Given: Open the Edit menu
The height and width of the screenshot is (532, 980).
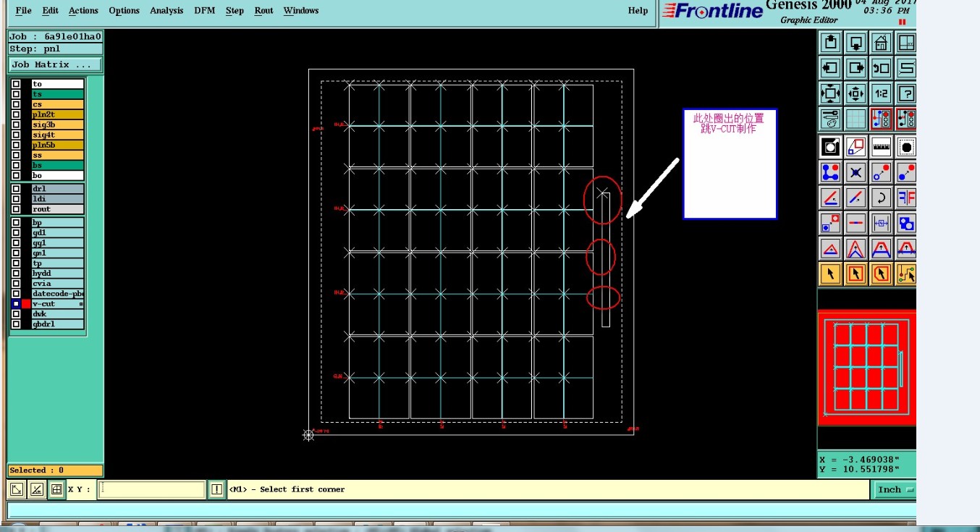Looking at the screenshot, I should pyautogui.click(x=50, y=11).
